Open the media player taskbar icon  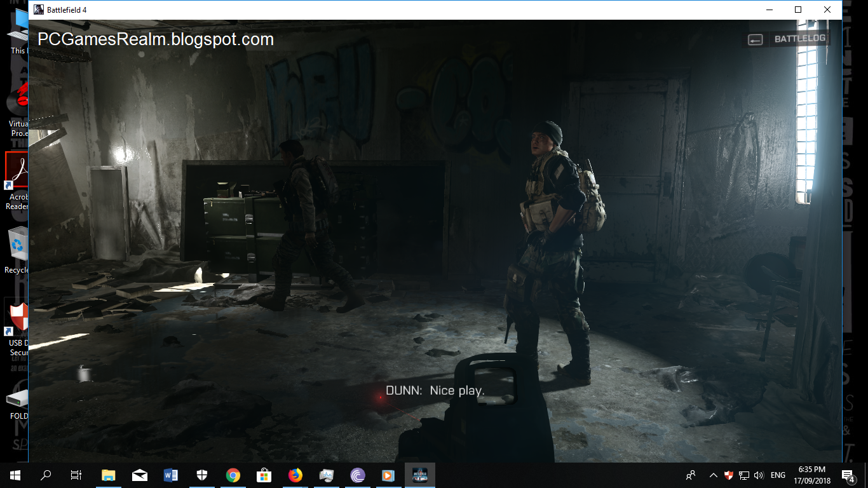(x=389, y=475)
